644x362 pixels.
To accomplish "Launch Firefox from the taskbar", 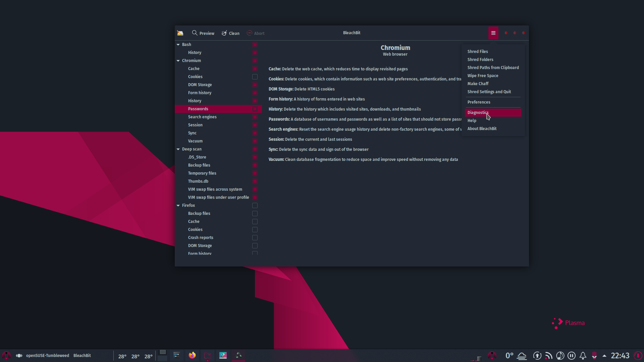I will tap(192, 355).
